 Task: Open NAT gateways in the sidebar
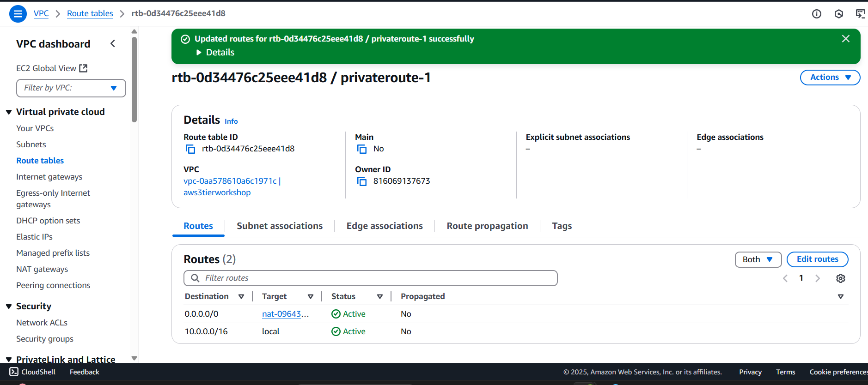pos(42,269)
